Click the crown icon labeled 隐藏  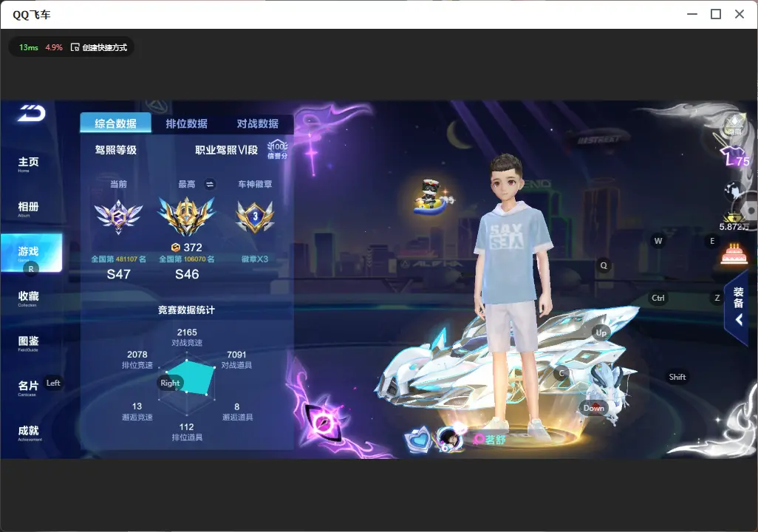pos(734,125)
